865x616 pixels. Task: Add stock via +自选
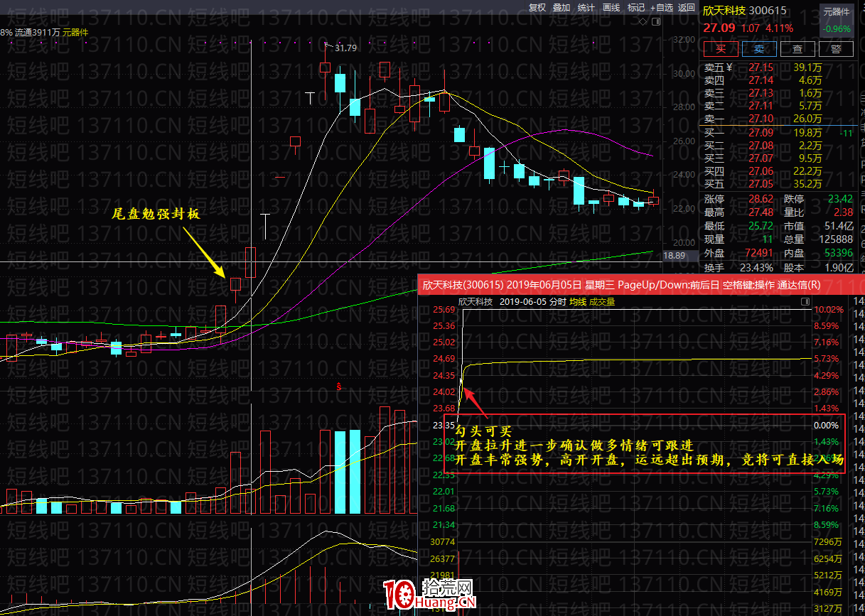[662, 8]
